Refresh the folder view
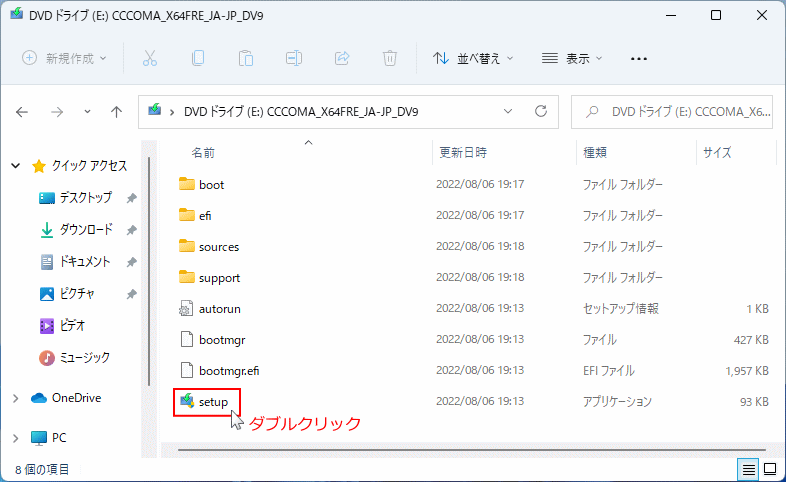This screenshot has height=482, width=786. (x=541, y=111)
